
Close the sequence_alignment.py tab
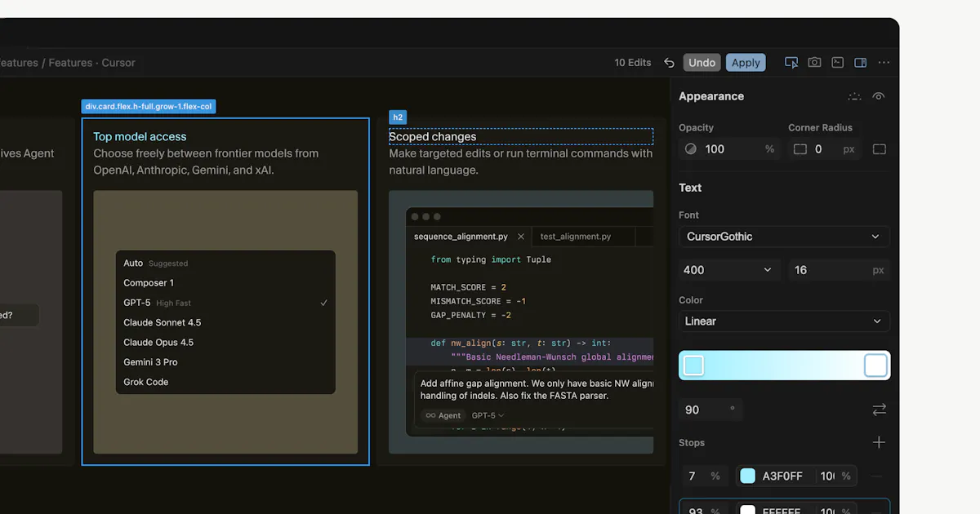pos(521,237)
